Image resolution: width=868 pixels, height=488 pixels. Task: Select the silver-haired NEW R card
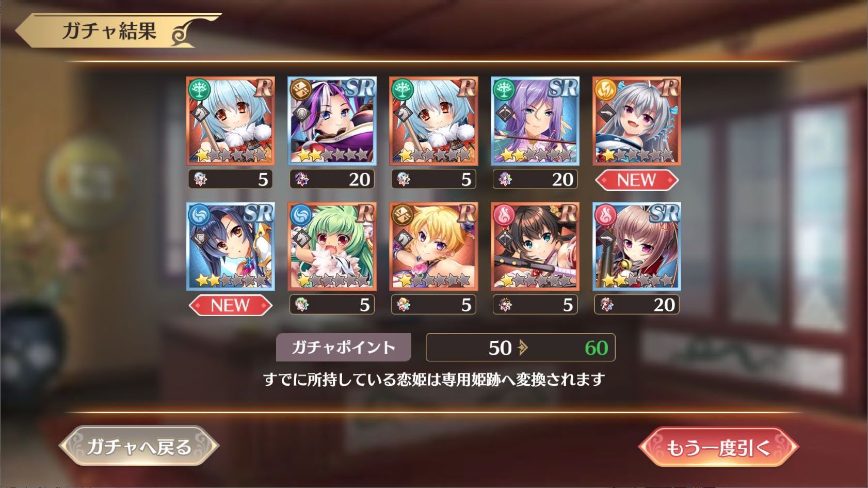tap(637, 121)
